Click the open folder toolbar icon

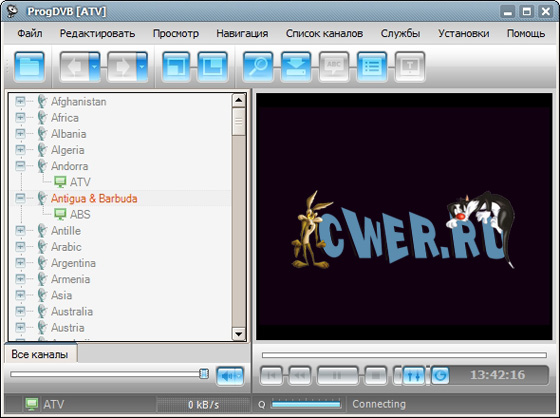(x=30, y=67)
